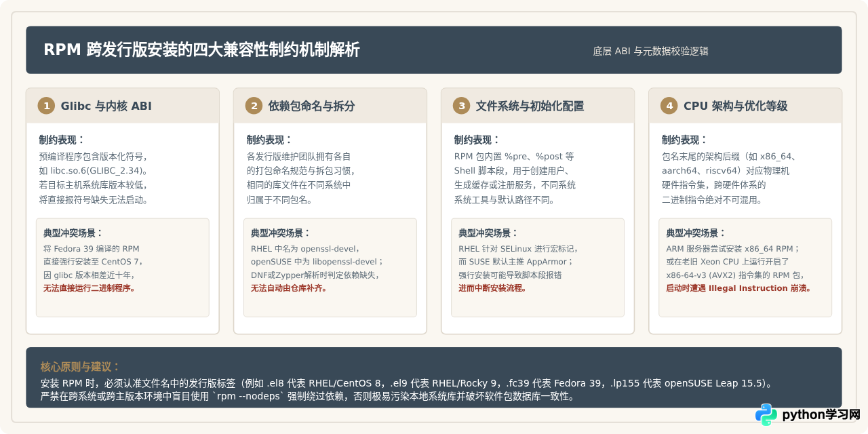868x434 pixels.
Task: Click '制约表现：' in the Glibc card
Action: click(x=62, y=140)
